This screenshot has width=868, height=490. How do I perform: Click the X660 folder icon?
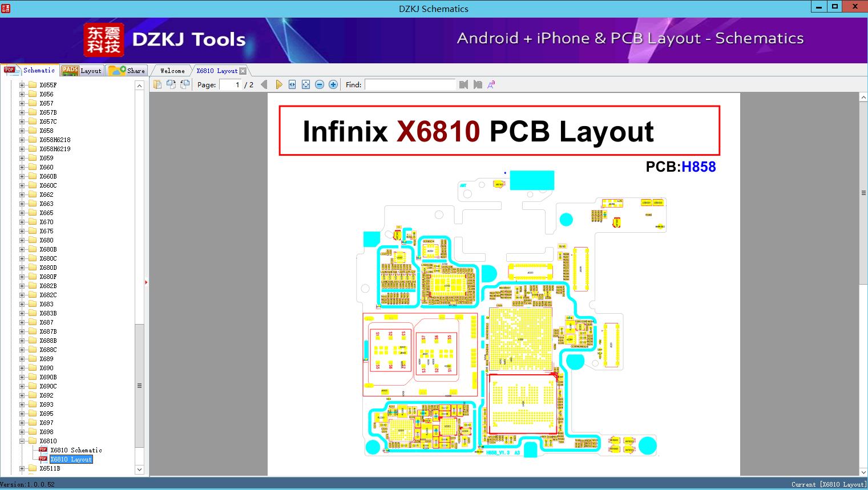pyautogui.click(x=33, y=167)
